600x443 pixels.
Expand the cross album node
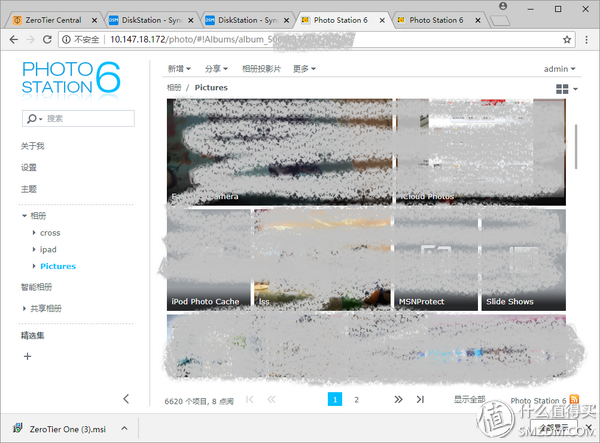click(34, 233)
